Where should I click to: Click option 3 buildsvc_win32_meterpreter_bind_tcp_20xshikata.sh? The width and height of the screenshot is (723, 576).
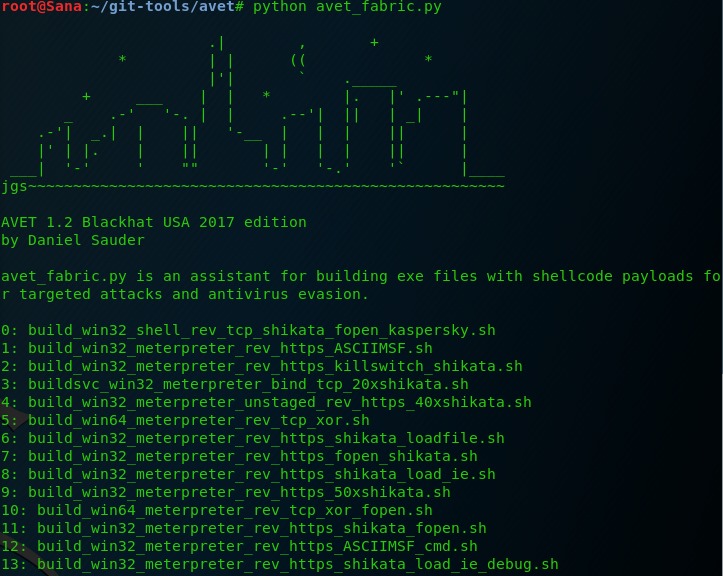tap(235, 384)
